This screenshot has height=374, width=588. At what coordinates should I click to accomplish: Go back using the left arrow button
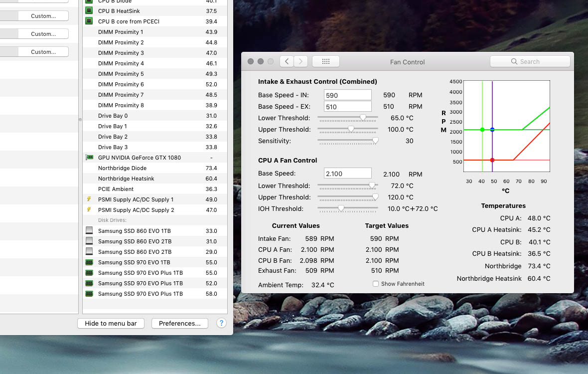[287, 61]
